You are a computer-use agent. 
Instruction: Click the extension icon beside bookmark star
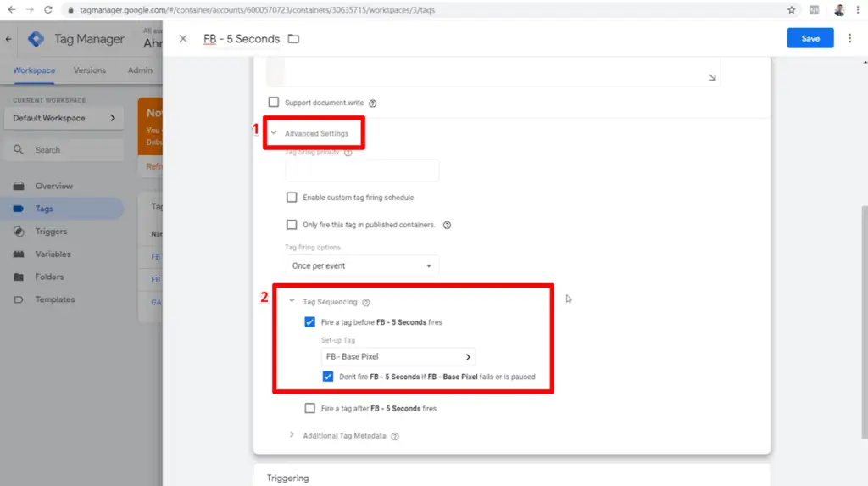pos(815,10)
